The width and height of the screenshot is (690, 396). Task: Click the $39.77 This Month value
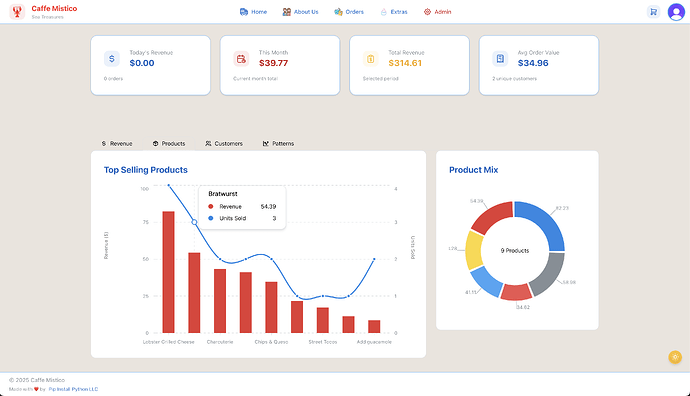[x=273, y=63]
